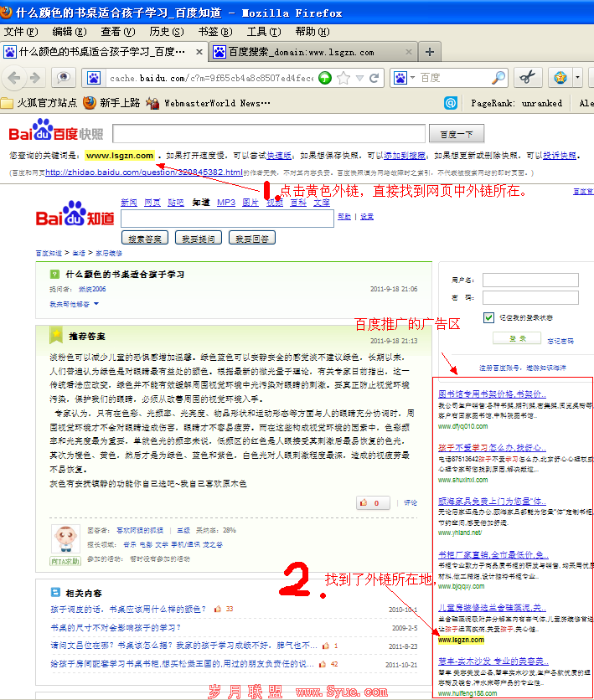Click the scissors toolbar icon
594x700 pixels.
[527, 78]
